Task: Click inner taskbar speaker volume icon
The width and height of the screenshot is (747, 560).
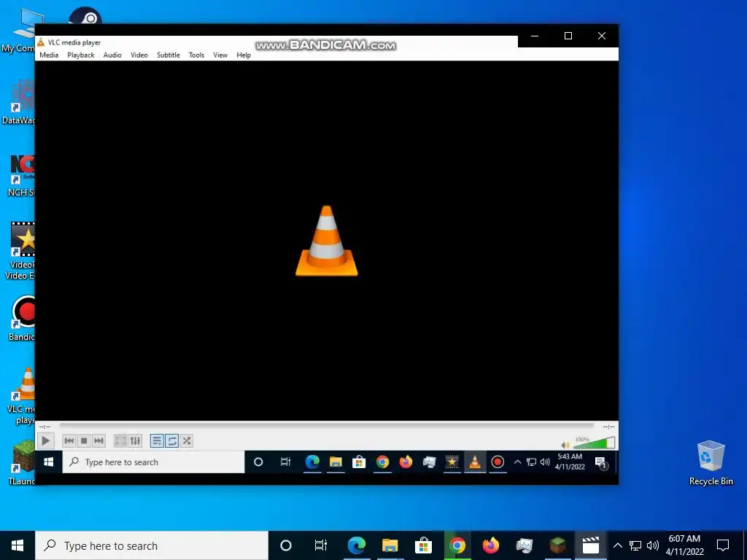Action: (x=545, y=462)
